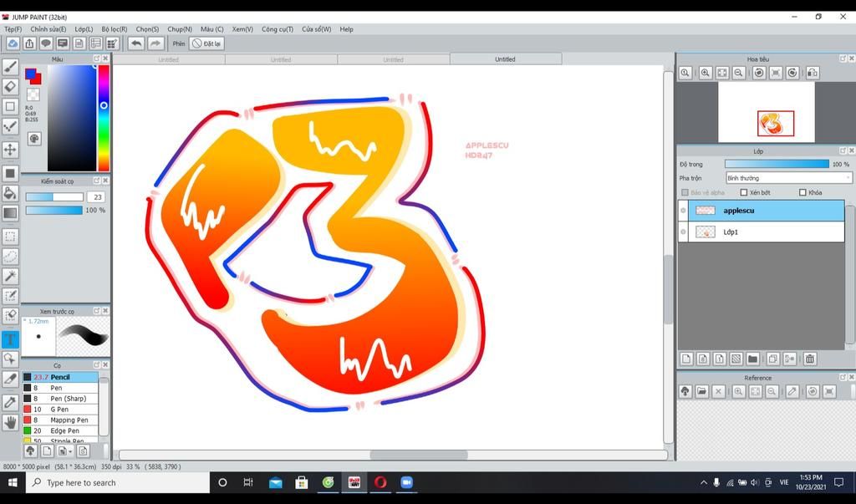This screenshot has height=504, width=856.
Task: Click the Windows search box
Action: coord(117,482)
